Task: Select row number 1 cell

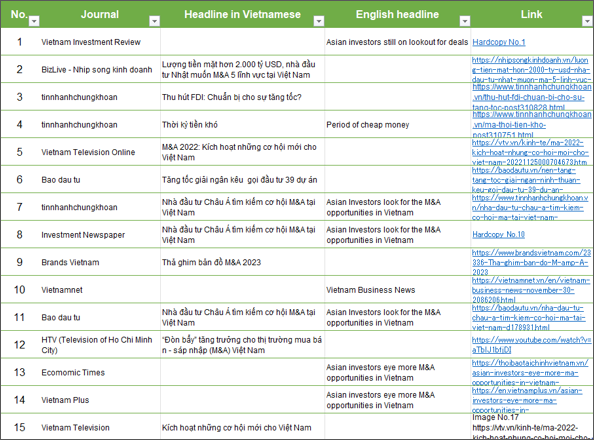Action: pos(20,42)
